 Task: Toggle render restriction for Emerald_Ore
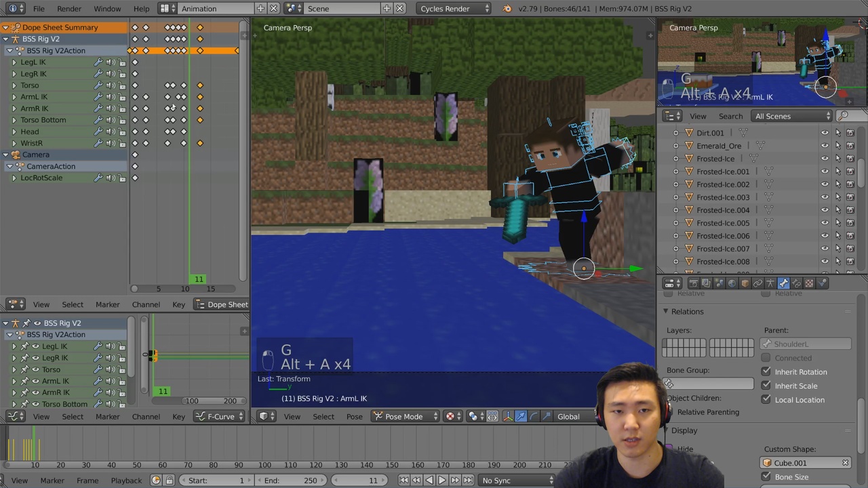[850, 146]
